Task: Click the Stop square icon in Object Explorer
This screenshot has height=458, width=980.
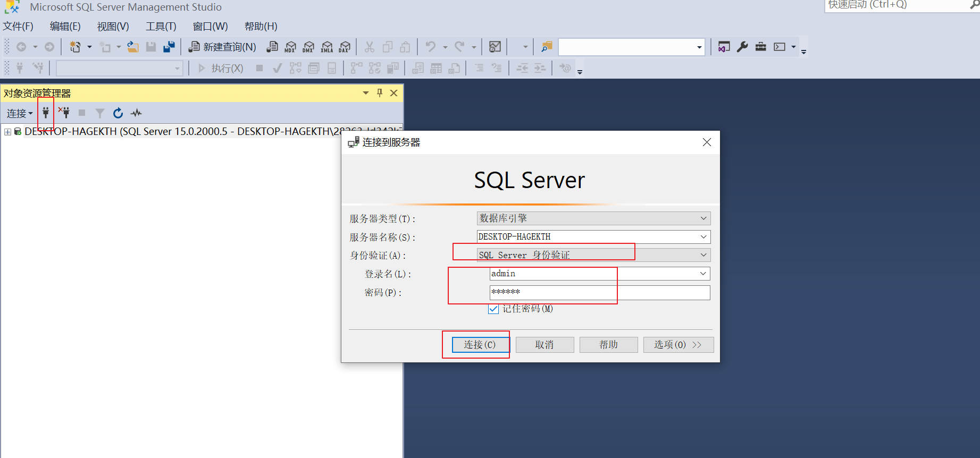Action: pyautogui.click(x=82, y=113)
